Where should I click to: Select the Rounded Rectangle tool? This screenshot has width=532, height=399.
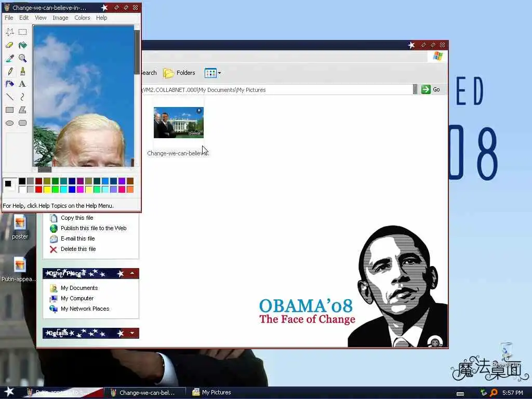pyautogui.click(x=22, y=123)
